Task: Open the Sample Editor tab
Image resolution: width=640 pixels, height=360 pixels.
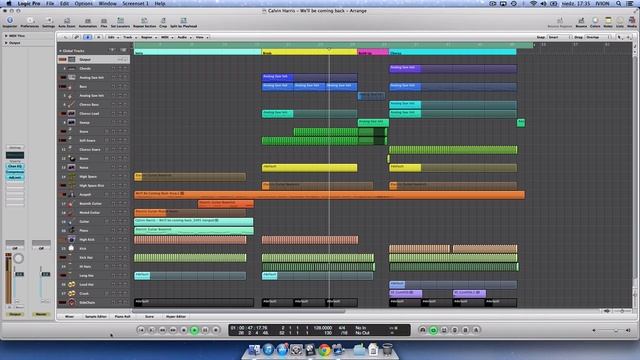Action: point(96,316)
